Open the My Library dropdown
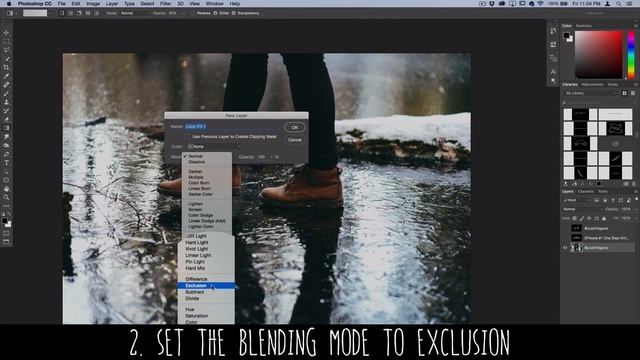 click(x=591, y=93)
